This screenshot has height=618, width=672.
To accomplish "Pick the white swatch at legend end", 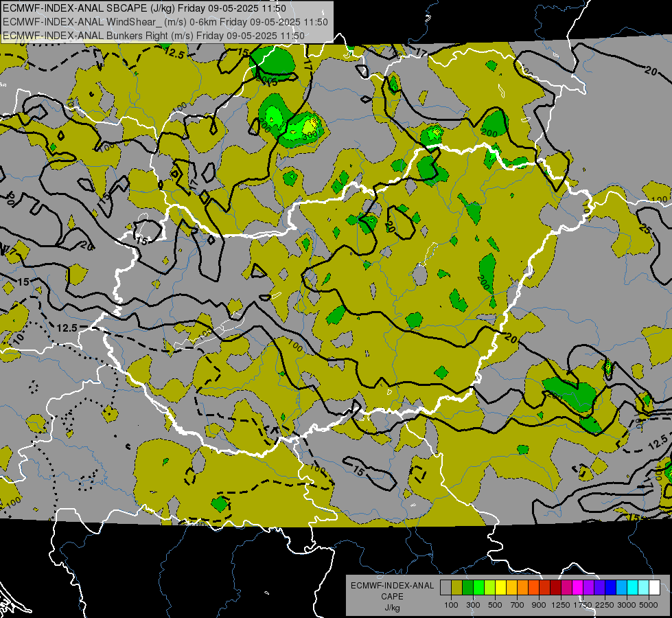I will point(654,588).
